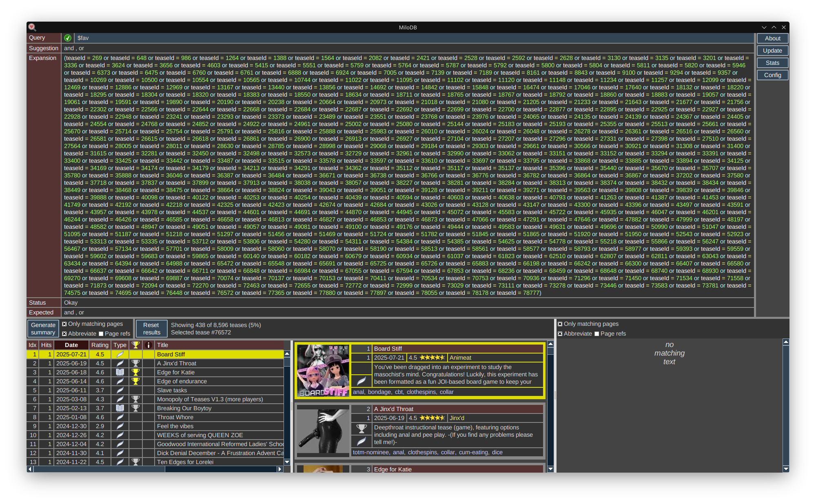816x504 pixels.
Task: Toggle right panel Abbreviate checkbox
Action: (x=560, y=334)
